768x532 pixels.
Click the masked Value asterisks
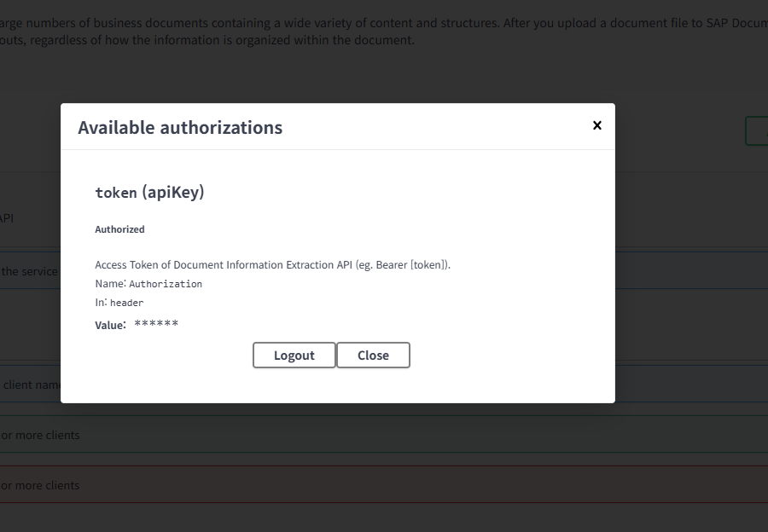point(156,323)
